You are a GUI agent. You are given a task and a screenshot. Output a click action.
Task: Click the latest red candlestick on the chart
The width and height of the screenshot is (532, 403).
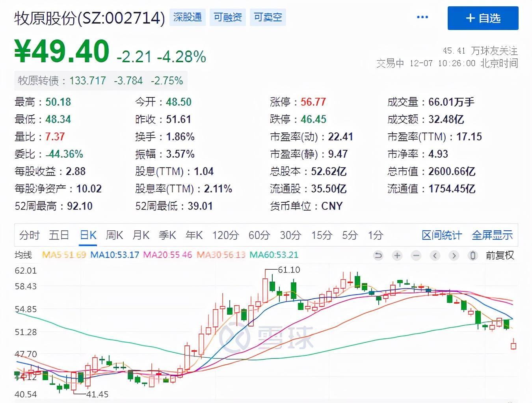513,344
